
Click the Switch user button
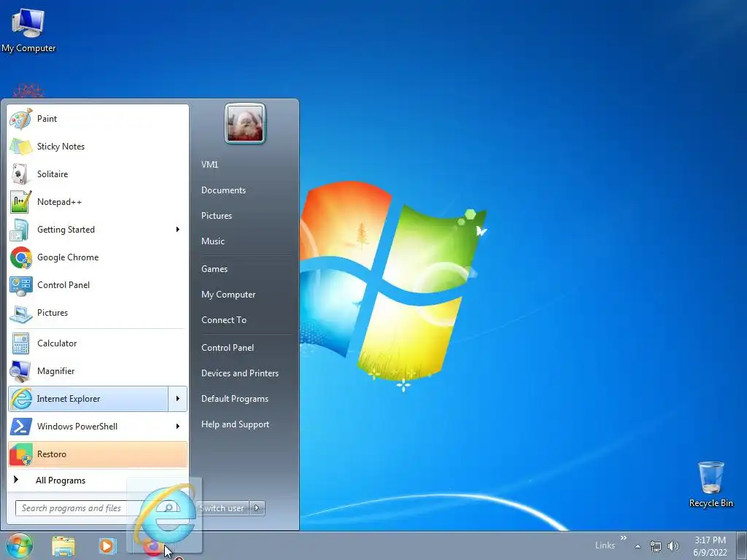pyautogui.click(x=222, y=508)
